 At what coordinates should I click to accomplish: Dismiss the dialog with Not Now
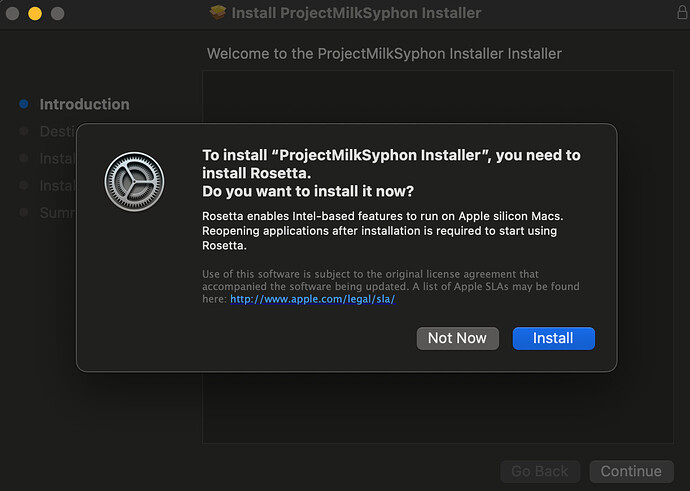[x=457, y=338]
